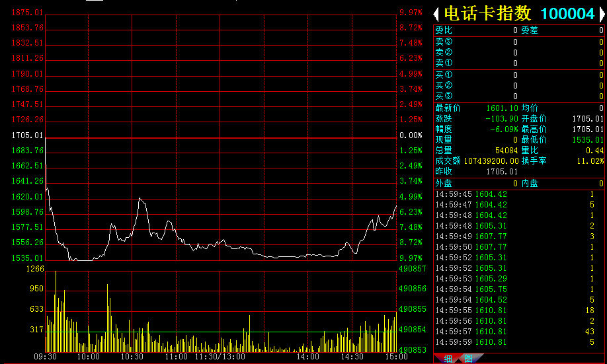The image size is (607, 364).
Task: Select the tick row at 14:59:50
Action: point(519,247)
